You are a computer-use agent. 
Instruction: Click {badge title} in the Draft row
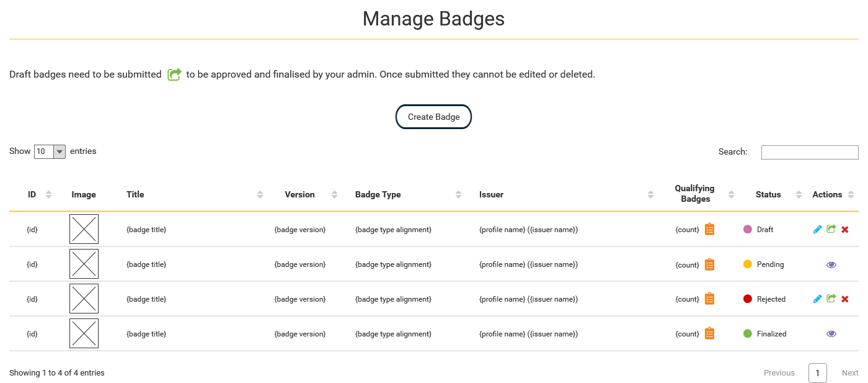[x=146, y=230]
